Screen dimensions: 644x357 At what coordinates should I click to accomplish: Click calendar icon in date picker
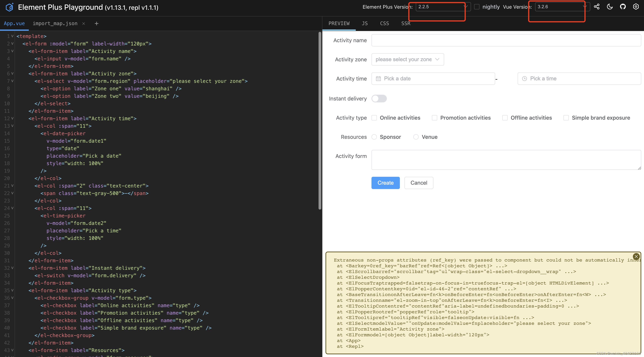coord(378,79)
